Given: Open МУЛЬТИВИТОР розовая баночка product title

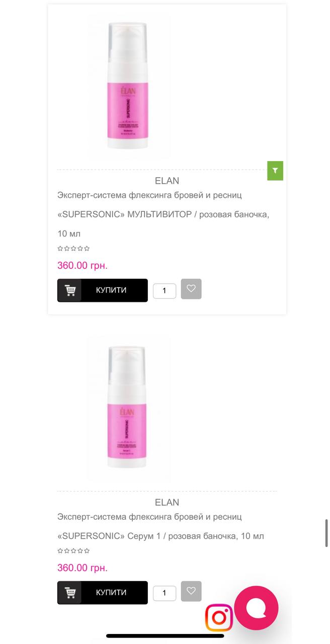Looking at the screenshot, I should point(164,214).
